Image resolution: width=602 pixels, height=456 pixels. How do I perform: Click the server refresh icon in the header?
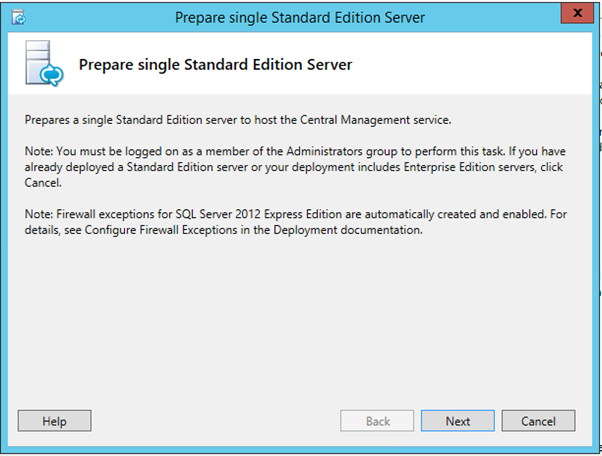[44, 63]
